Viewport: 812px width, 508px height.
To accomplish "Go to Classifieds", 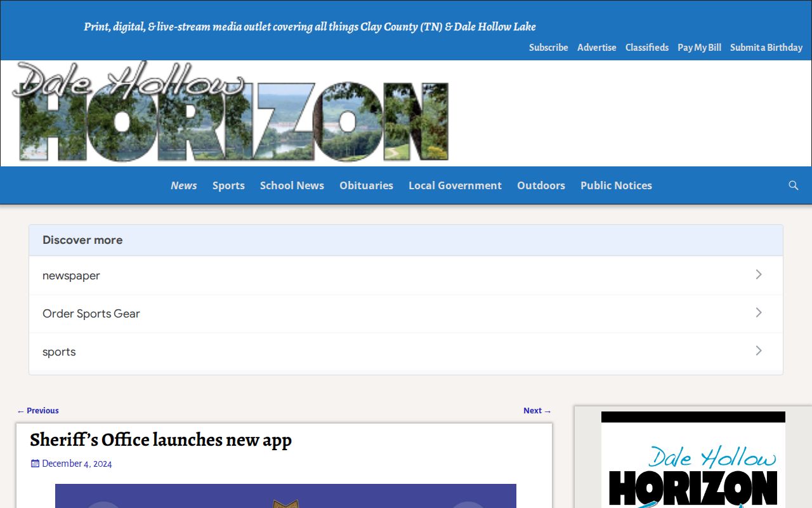I will 647,48.
